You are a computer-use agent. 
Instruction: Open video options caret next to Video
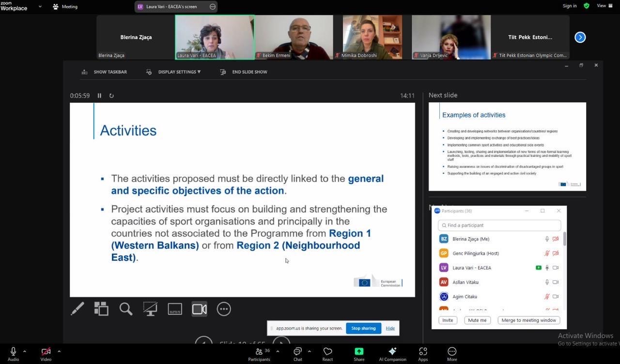coord(59,351)
